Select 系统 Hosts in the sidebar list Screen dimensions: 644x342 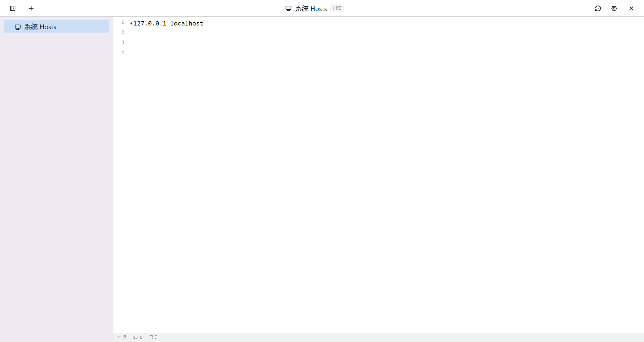coord(56,26)
